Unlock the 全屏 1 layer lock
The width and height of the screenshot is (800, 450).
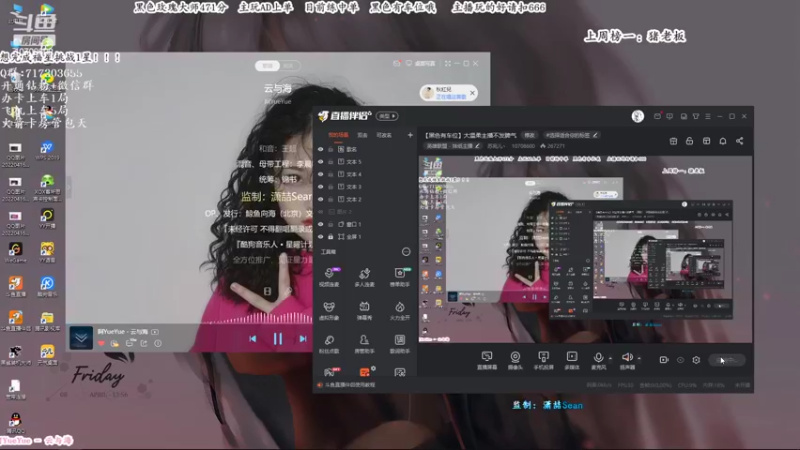331,237
